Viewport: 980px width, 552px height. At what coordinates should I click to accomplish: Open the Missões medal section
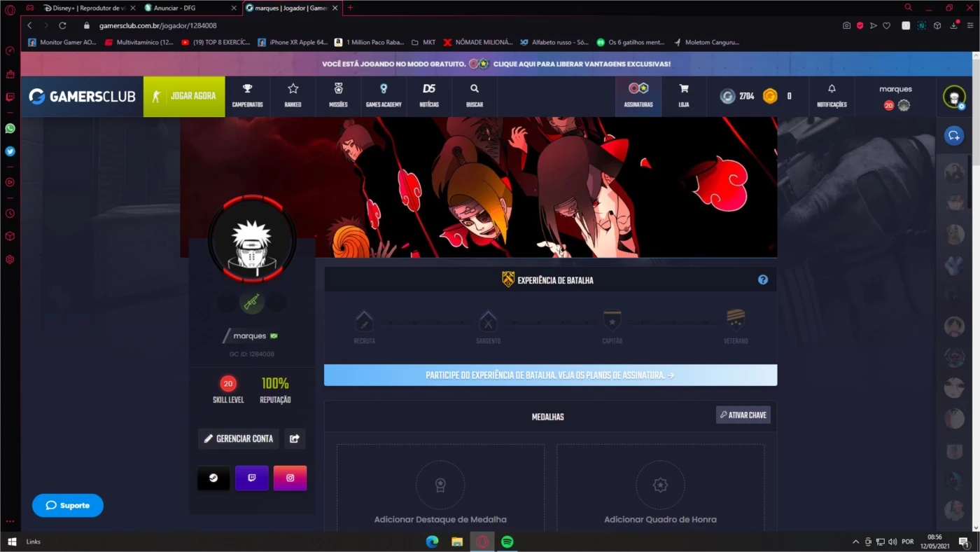tap(338, 96)
